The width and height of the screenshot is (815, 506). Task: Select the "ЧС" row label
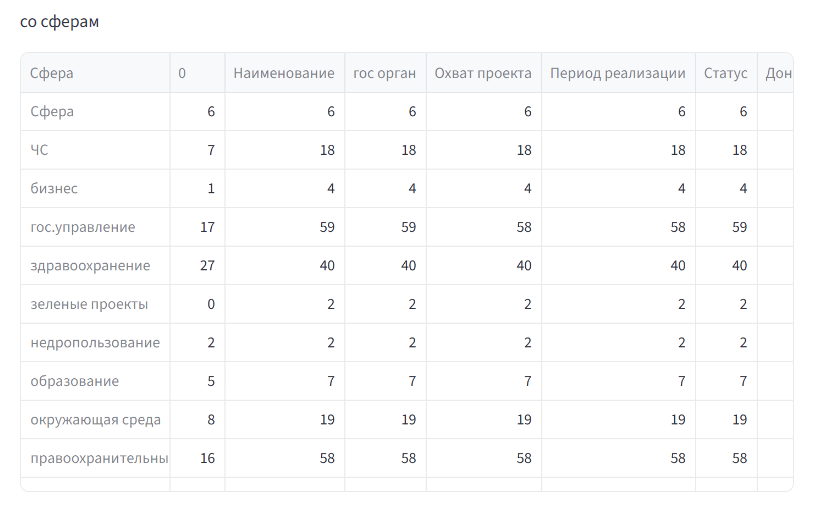coord(39,150)
